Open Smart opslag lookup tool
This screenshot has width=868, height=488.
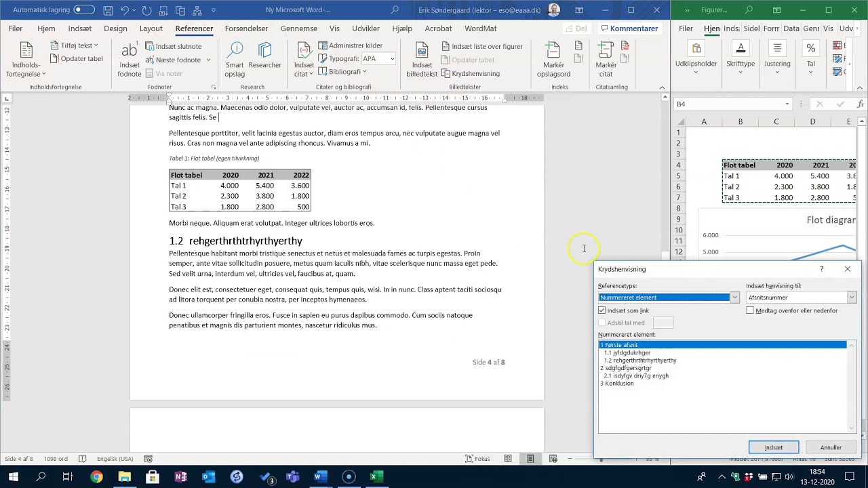[x=235, y=60]
